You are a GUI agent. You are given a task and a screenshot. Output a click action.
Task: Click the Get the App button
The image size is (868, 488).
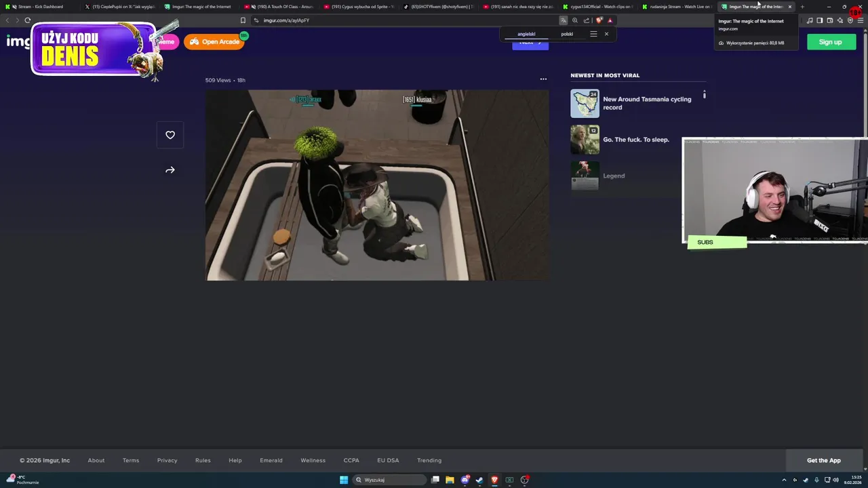pos(824,460)
